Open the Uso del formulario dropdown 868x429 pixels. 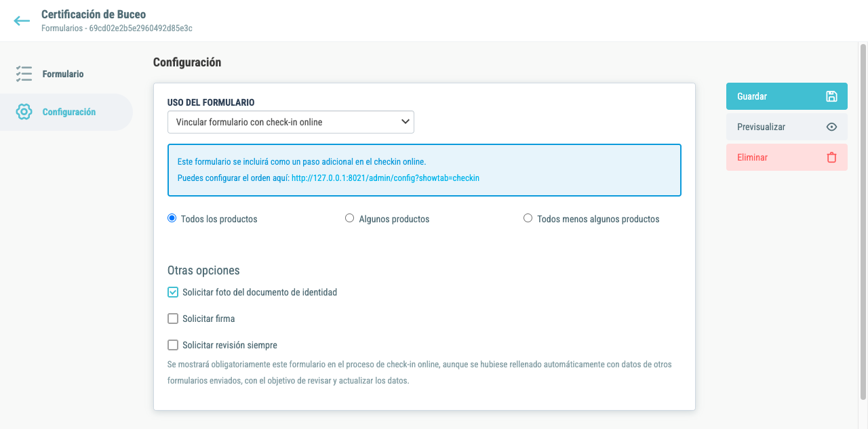(x=291, y=122)
